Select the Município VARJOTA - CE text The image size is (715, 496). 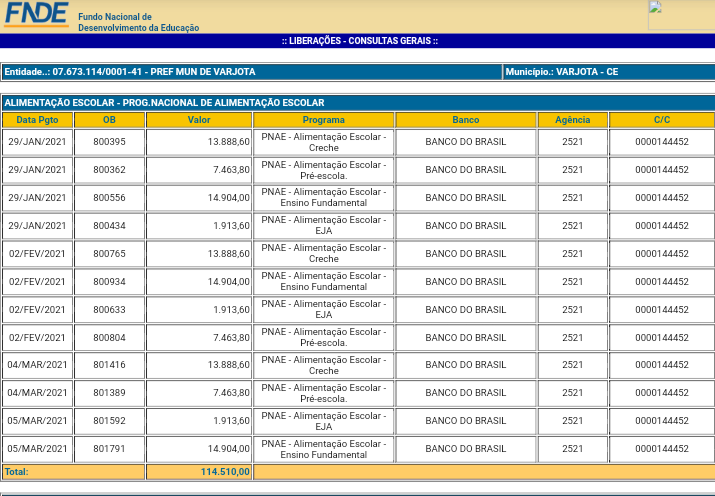562,72
